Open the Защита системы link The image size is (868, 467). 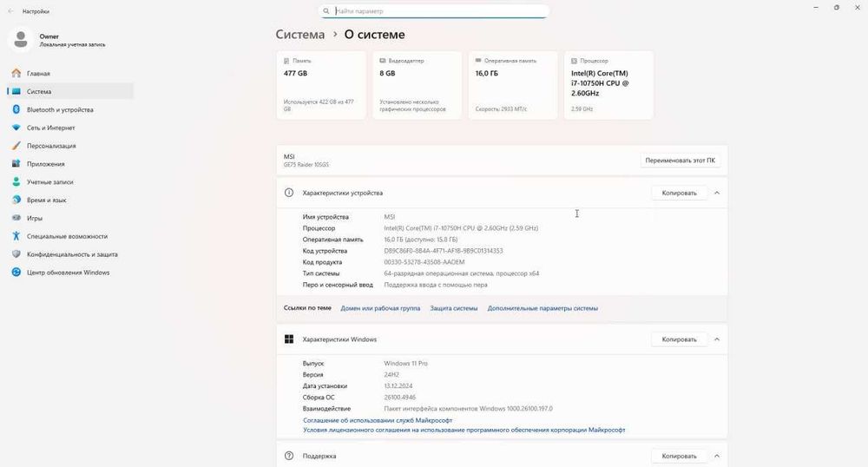454,308
